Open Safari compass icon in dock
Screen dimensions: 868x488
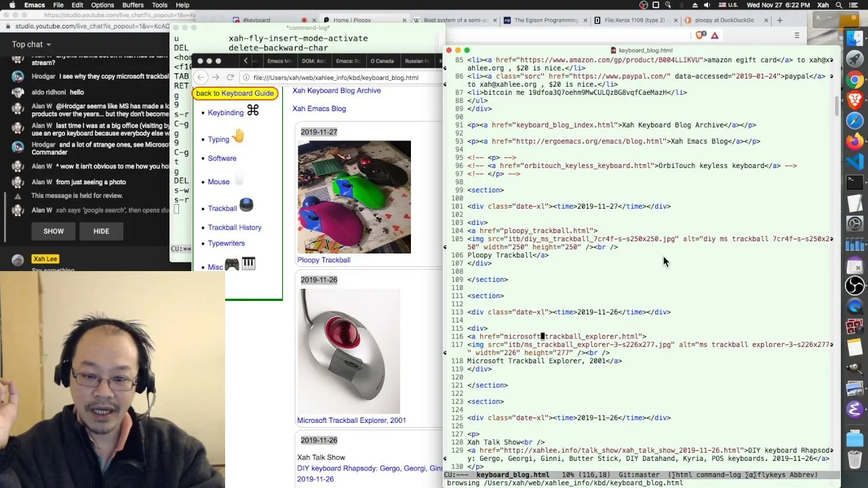(855, 121)
